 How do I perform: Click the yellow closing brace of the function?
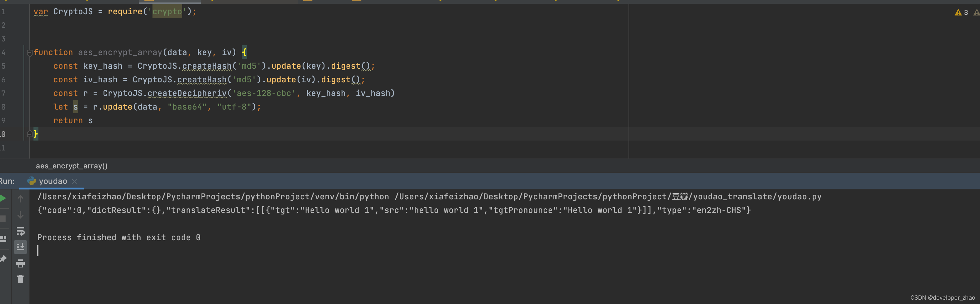tap(36, 134)
